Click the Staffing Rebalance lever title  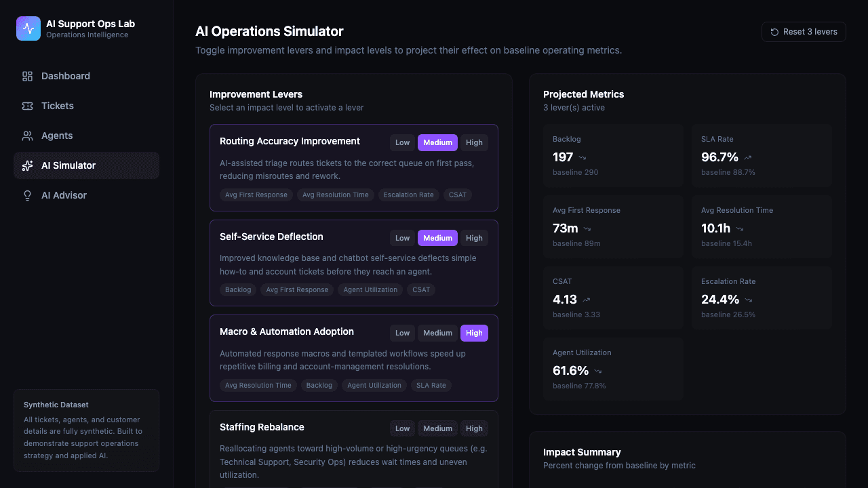coord(262,427)
